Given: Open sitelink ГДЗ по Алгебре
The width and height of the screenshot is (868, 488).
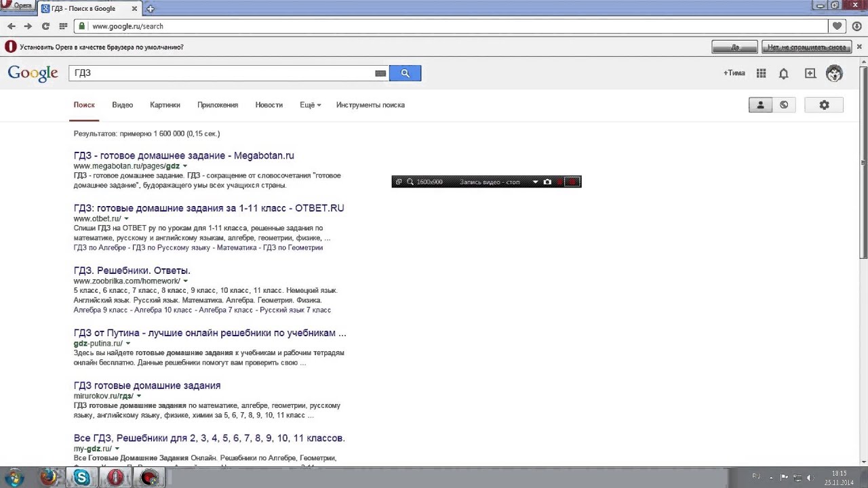Looking at the screenshot, I should (100, 247).
